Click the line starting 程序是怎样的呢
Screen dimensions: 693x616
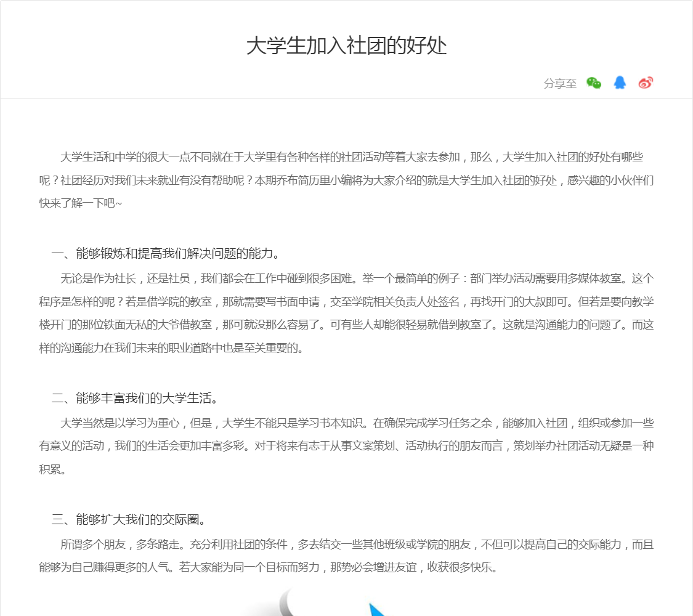[346, 302]
